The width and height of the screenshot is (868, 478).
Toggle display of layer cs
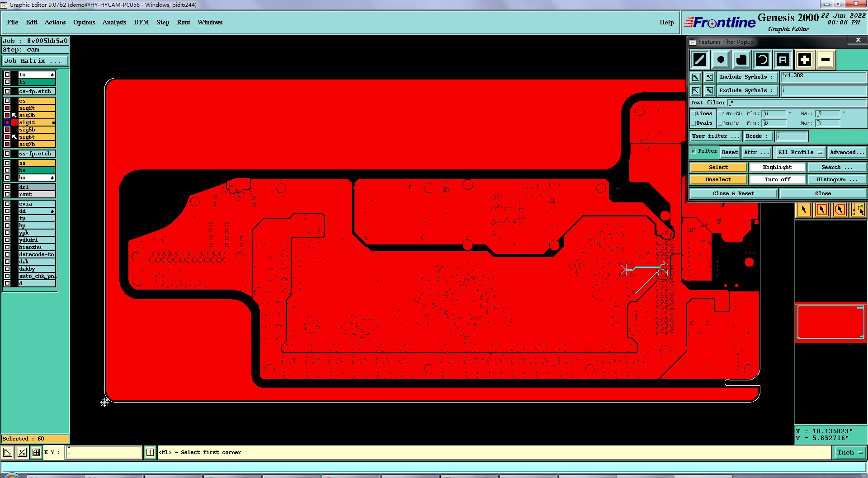point(7,101)
